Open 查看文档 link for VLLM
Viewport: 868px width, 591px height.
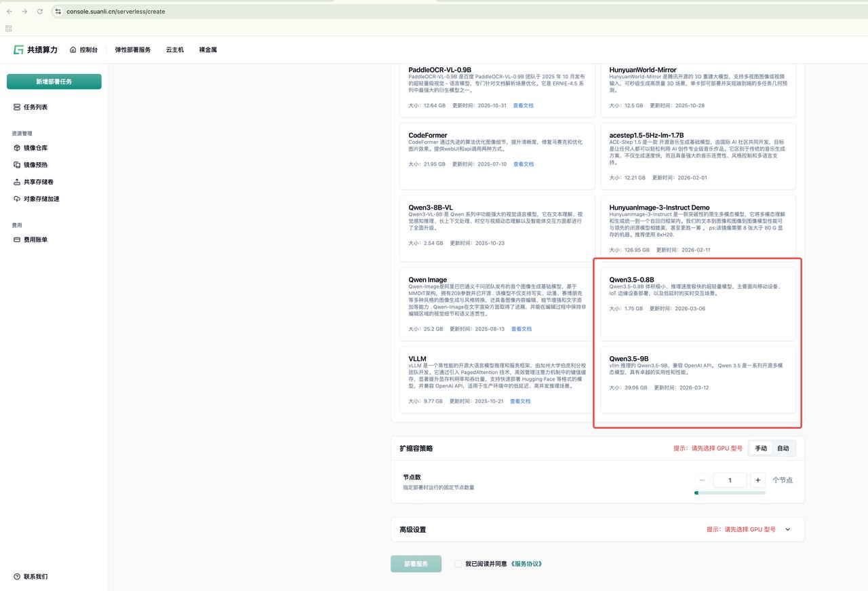coord(520,401)
